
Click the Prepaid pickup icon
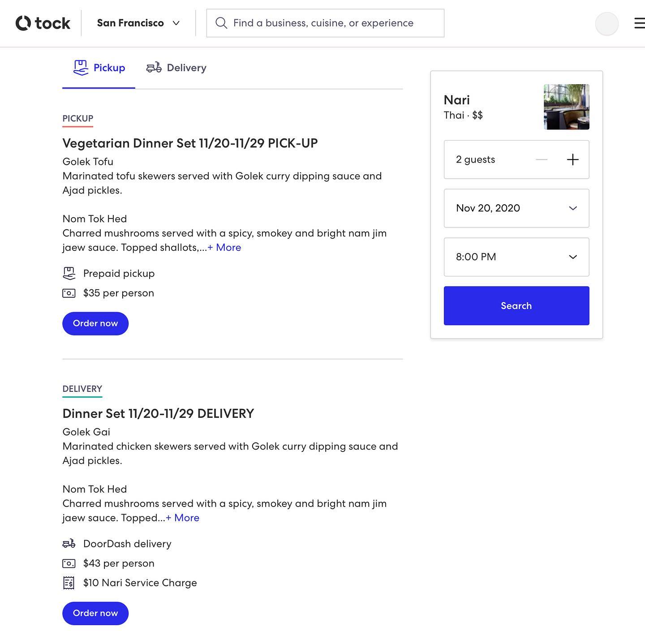[69, 273]
